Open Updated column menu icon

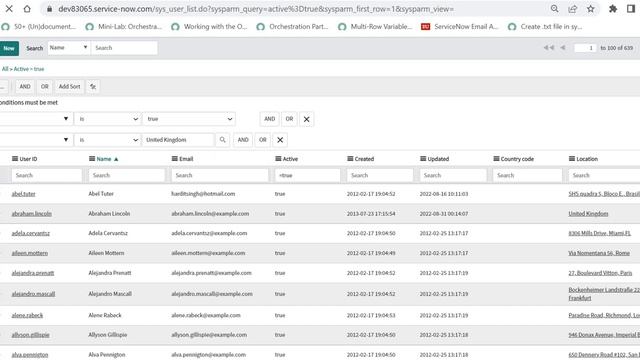423,159
